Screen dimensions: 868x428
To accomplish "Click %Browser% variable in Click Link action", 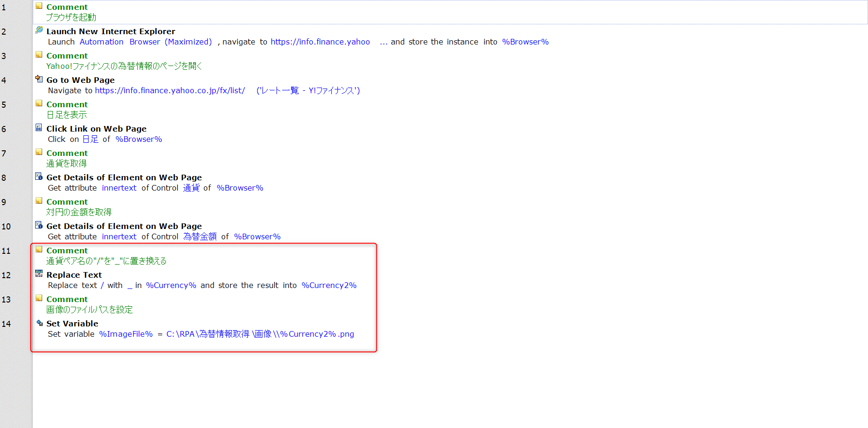I will point(139,139).
